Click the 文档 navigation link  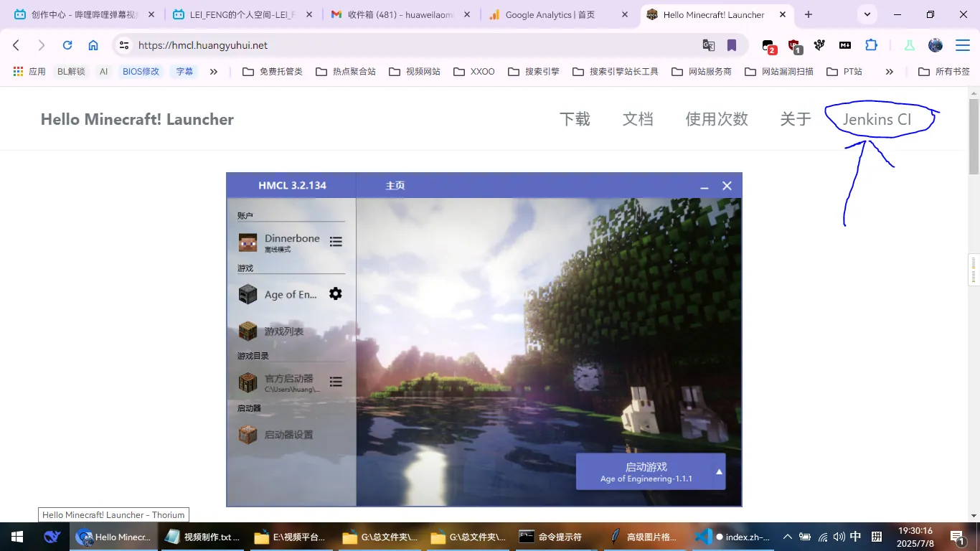click(x=638, y=119)
